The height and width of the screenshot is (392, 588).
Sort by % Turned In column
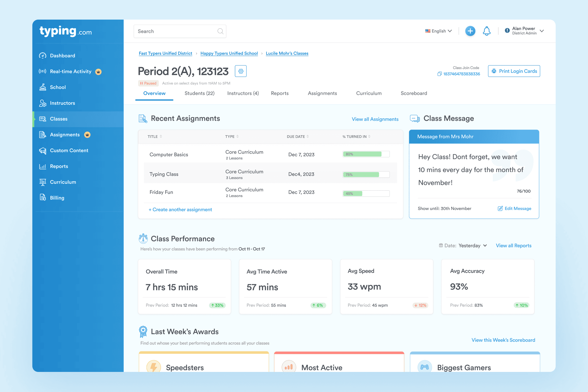[x=356, y=136]
